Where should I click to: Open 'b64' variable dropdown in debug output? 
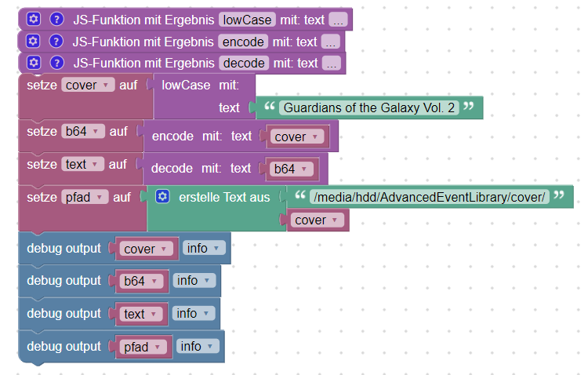pyautogui.click(x=141, y=281)
